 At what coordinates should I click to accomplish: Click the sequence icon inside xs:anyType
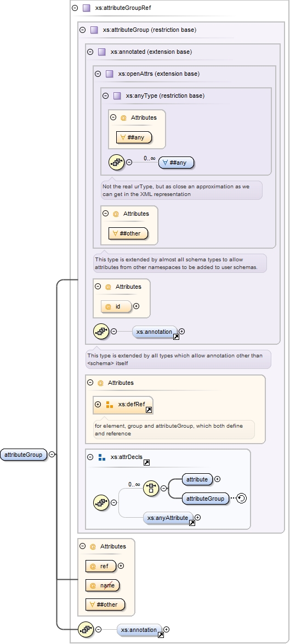coord(116,162)
